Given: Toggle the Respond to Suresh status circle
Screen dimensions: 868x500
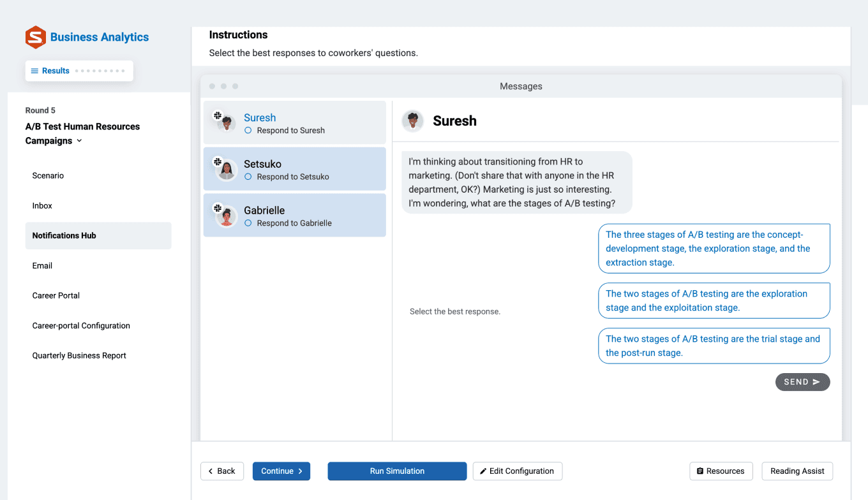Looking at the screenshot, I should (248, 130).
